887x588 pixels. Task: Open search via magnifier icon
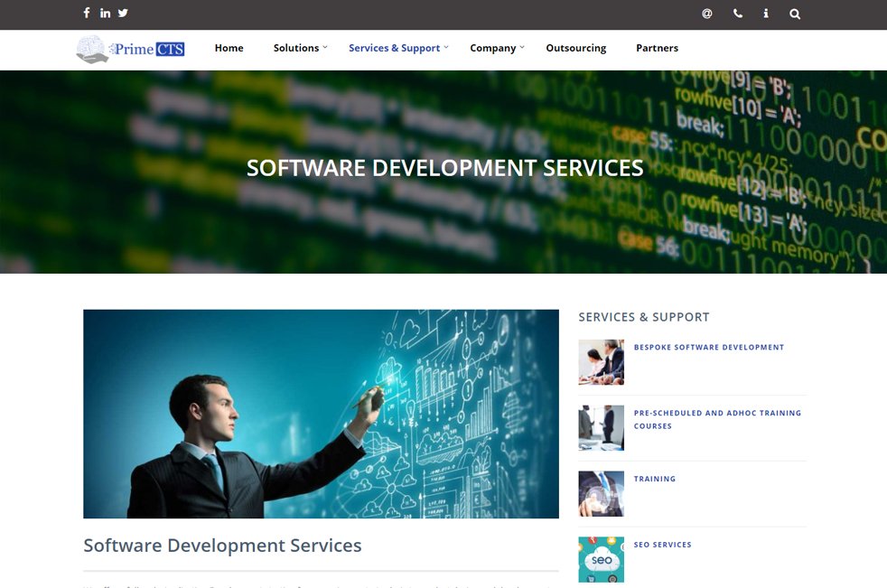pos(795,14)
